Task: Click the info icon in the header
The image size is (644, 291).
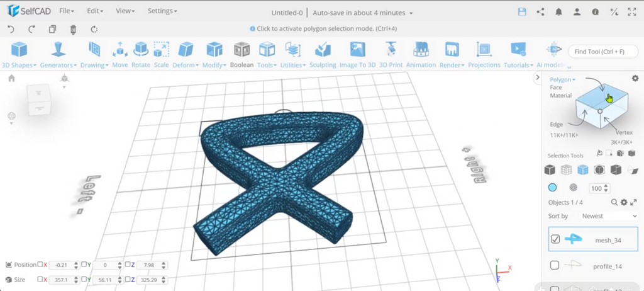Action: tap(595, 12)
